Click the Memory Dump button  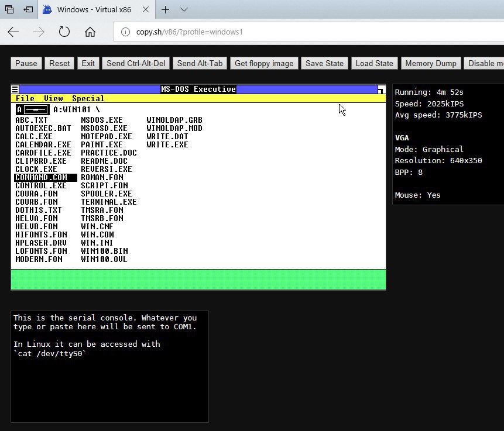[x=431, y=63]
